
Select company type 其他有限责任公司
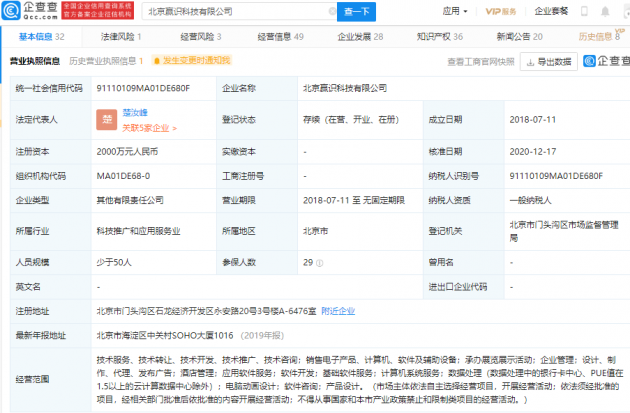[x=130, y=200]
